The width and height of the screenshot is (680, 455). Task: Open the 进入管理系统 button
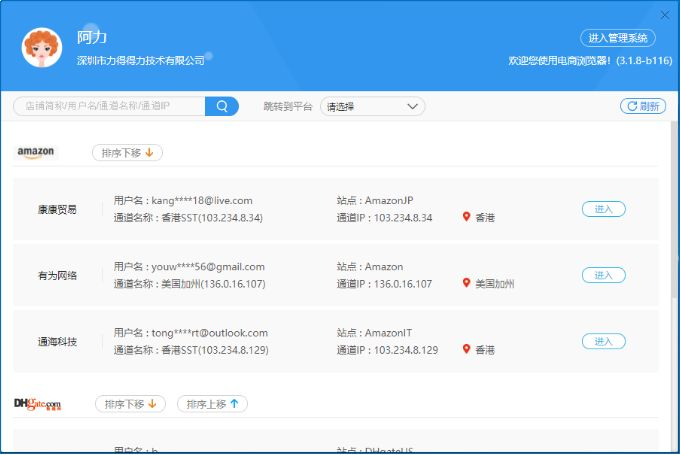618,38
